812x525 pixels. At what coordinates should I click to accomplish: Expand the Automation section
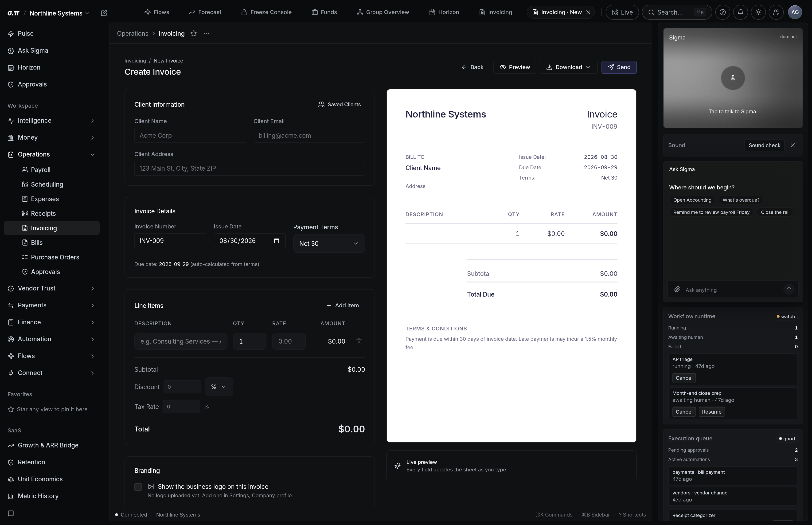[51, 339]
